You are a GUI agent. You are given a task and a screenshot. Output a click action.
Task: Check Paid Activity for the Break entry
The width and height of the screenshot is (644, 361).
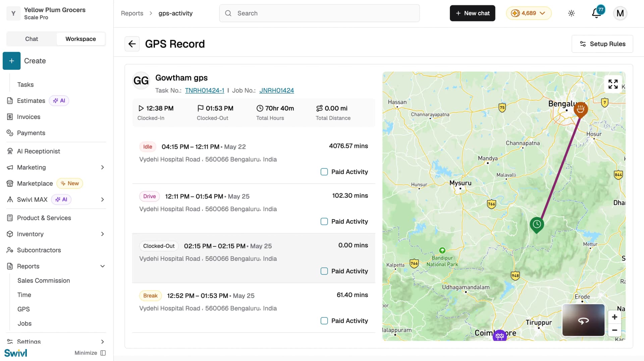(324, 321)
